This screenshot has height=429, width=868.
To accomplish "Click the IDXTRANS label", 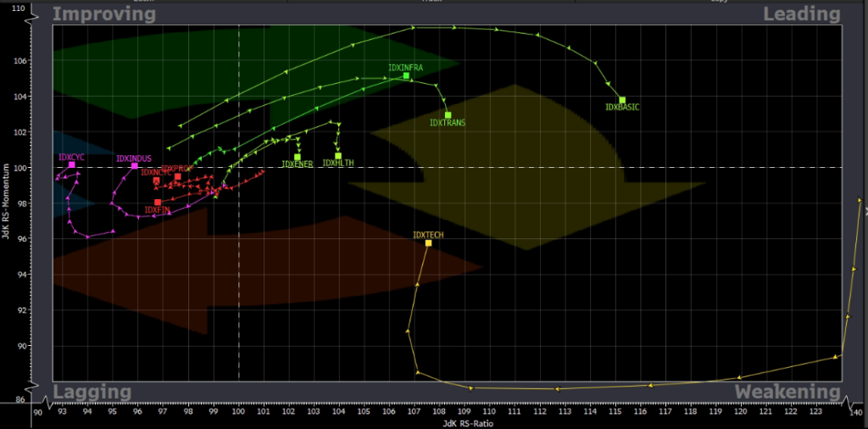I will point(448,123).
